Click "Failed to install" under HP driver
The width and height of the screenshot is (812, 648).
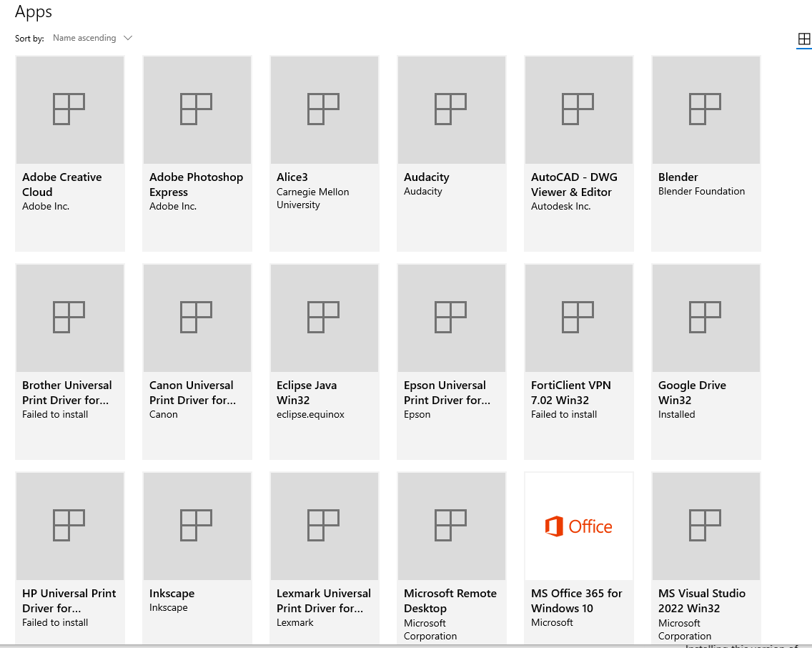(55, 623)
